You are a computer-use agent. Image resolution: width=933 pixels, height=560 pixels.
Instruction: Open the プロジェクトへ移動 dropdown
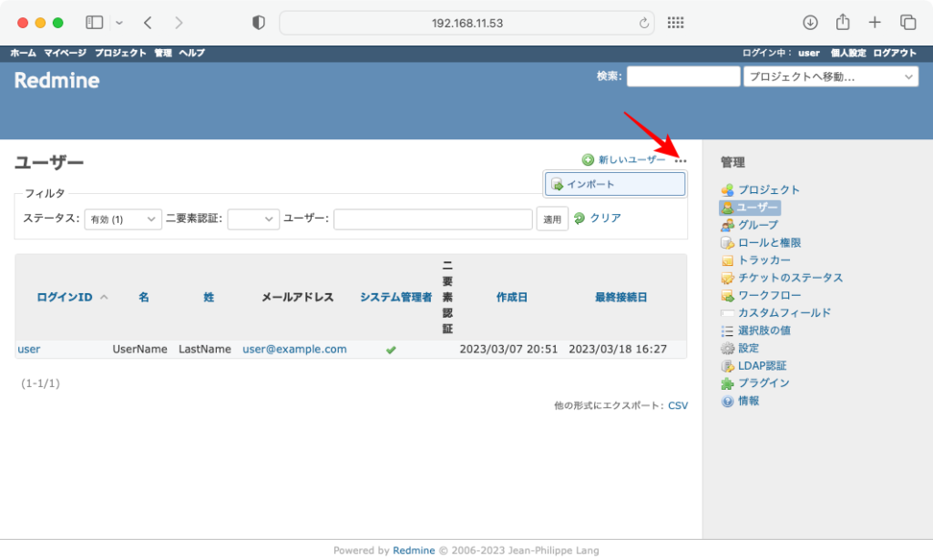point(831,76)
